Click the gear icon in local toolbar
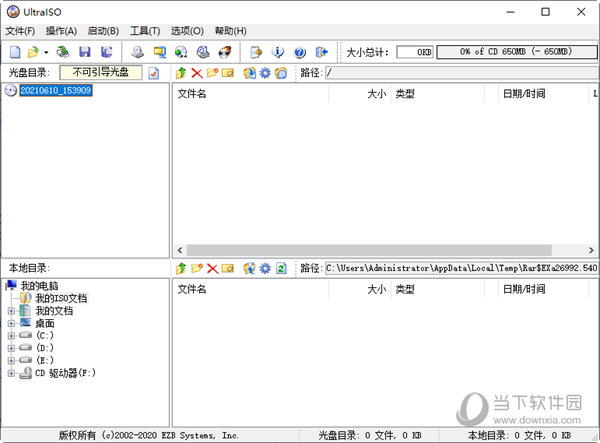The height and width of the screenshot is (443, 600). tap(265, 268)
